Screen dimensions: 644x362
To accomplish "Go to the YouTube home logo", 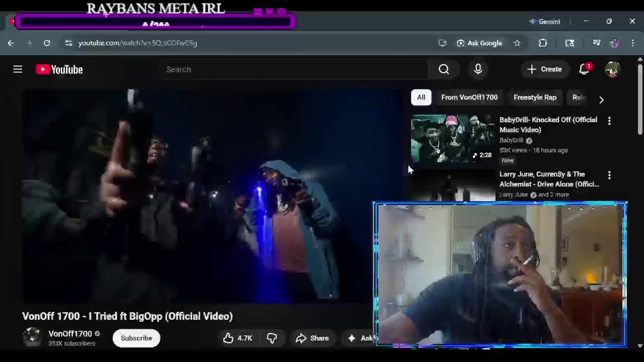I will tap(59, 69).
